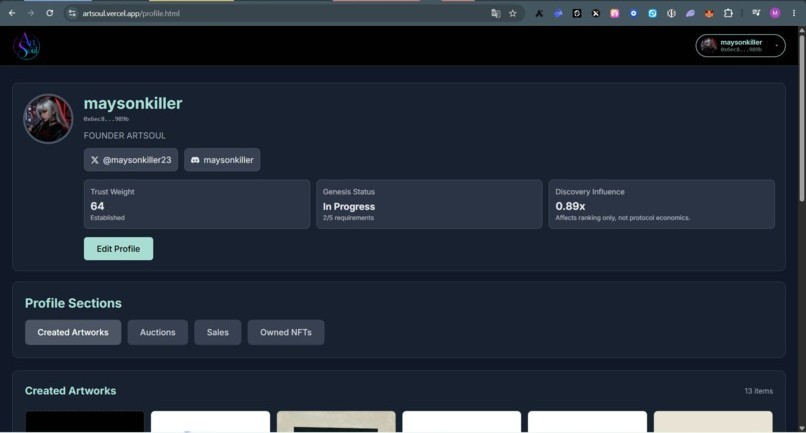This screenshot has width=806, height=433.
Task: Switch to the Sales tab
Action: [217, 333]
